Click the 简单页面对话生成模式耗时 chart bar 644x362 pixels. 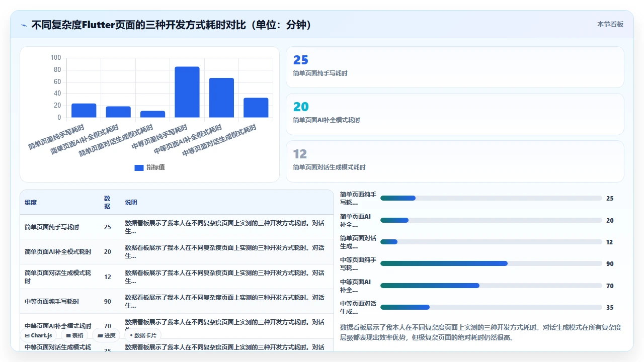point(153,114)
